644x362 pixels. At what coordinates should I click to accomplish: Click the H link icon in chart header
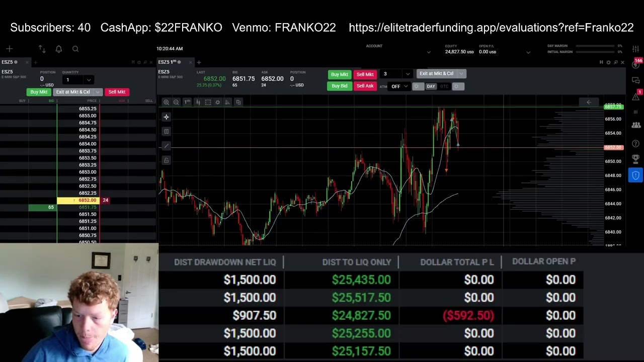pos(601,62)
